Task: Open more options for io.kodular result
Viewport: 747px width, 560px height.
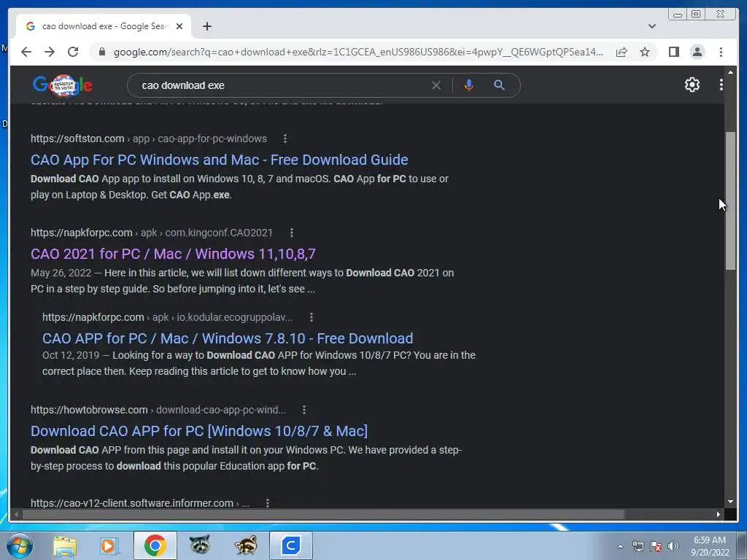Action: tap(311, 317)
